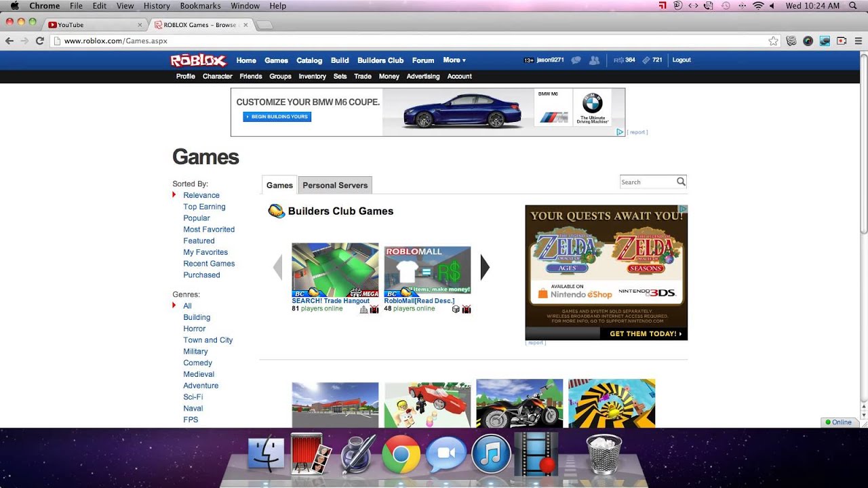Viewport: 868px width, 488px height.
Task: Click the Online chat status bar
Action: coord(841,422)
